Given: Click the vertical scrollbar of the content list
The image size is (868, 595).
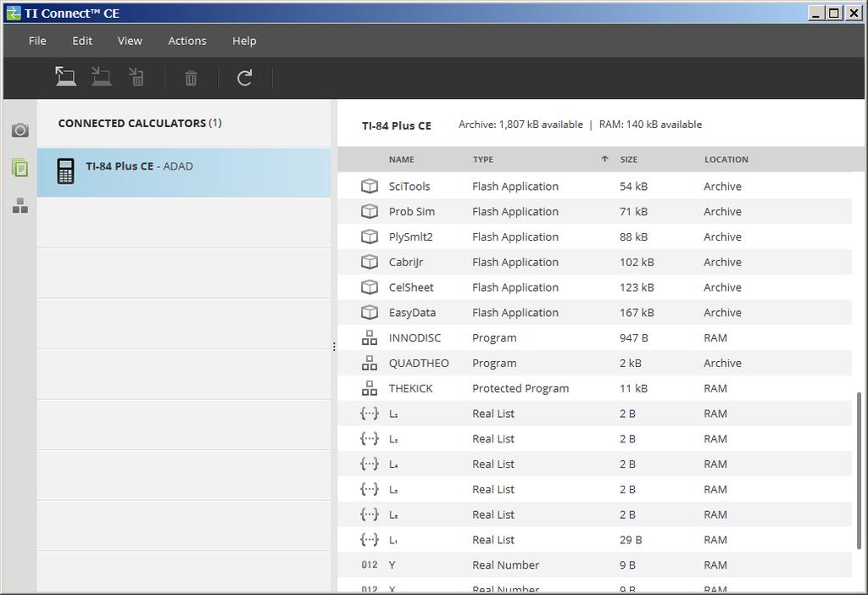Looking at the screenshot, I should pos(859,470).
